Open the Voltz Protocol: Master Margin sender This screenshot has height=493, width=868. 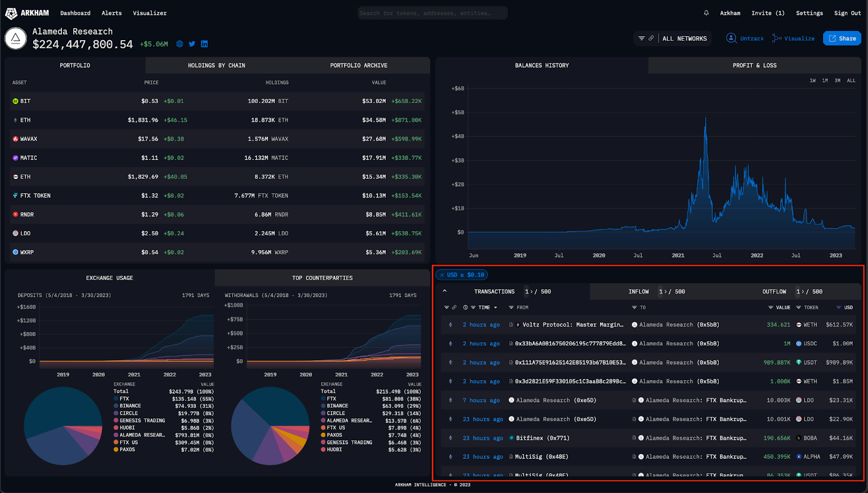tap(573, 325)
